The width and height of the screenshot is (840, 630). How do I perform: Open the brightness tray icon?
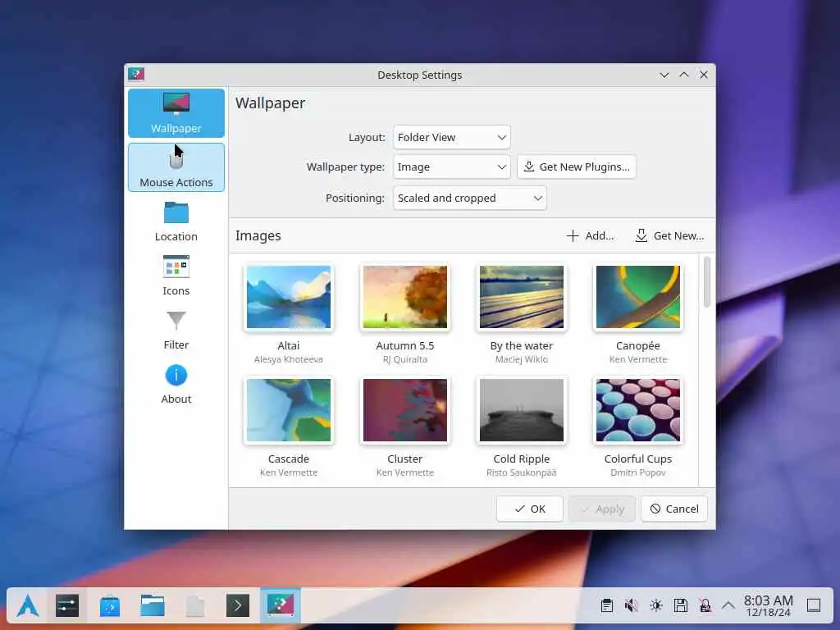[x=655, y=606]
